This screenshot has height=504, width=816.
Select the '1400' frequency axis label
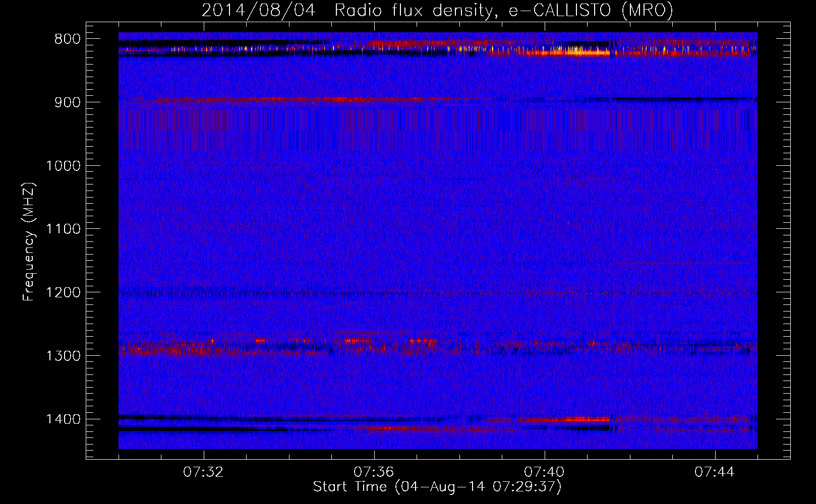[x=63, y=419]
